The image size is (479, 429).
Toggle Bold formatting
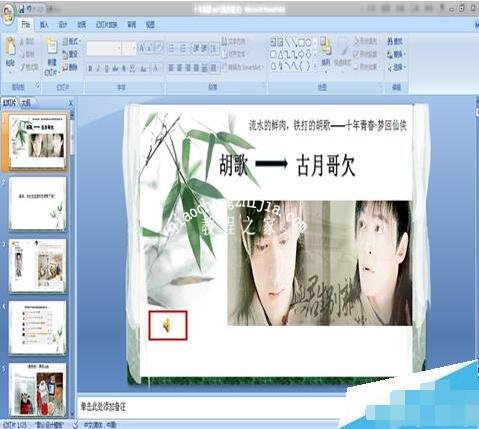tap(90, 69)
